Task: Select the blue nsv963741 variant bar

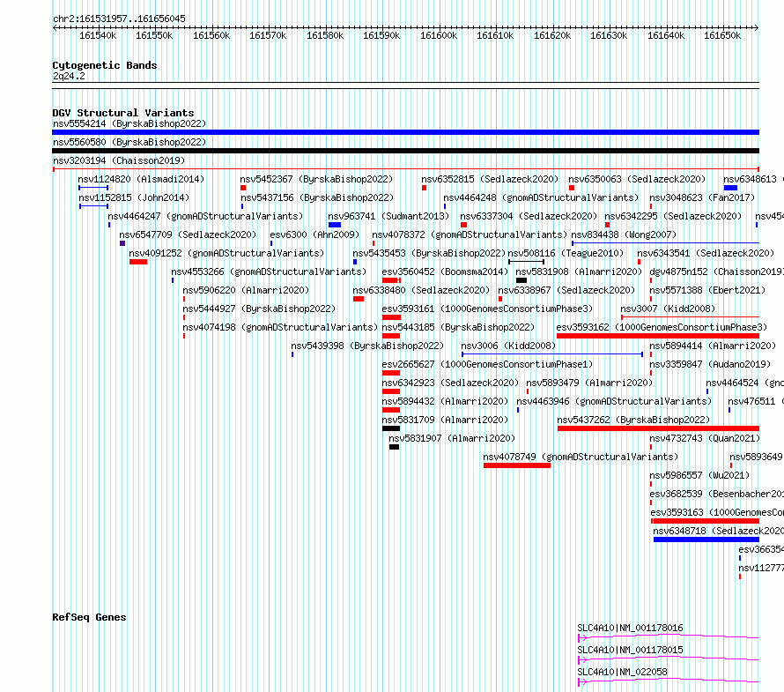Action: click(x=335, y=225)
